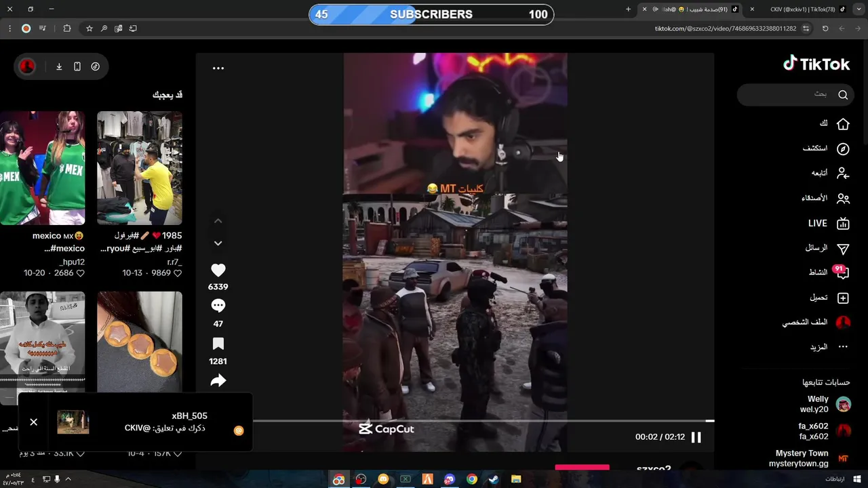Open File Explorer from the taskbar
The height and width of the screenshot is (488, 868).
(516, 479)
